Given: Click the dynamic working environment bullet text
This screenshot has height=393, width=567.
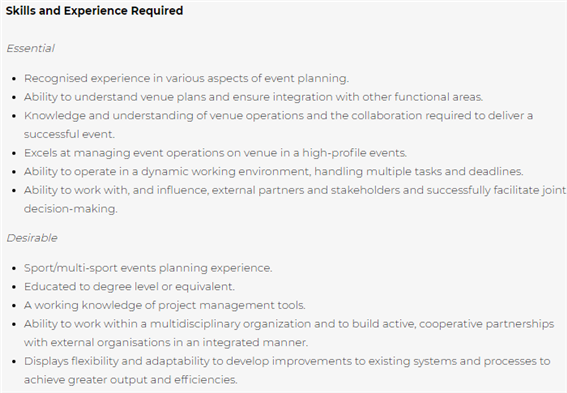Looking at the screenshot, I should (274, 171).
